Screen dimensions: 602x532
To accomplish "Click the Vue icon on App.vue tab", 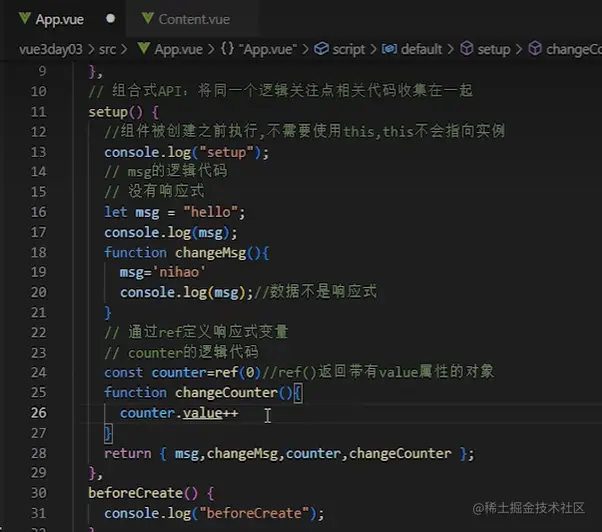I will pos(25,18).
